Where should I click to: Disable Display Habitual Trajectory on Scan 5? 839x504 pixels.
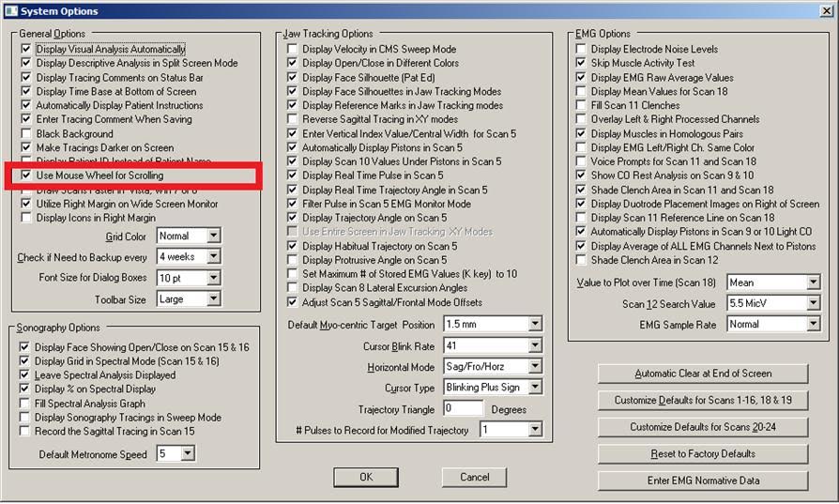coord(293,246)
